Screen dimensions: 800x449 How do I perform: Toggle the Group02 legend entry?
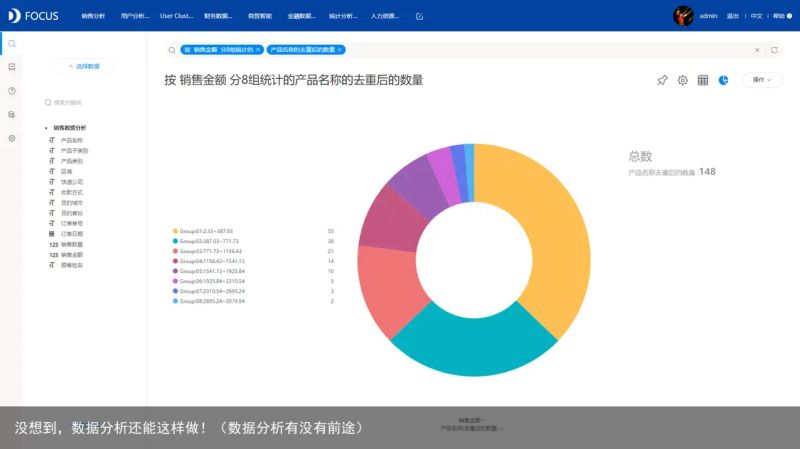[206, 241]
